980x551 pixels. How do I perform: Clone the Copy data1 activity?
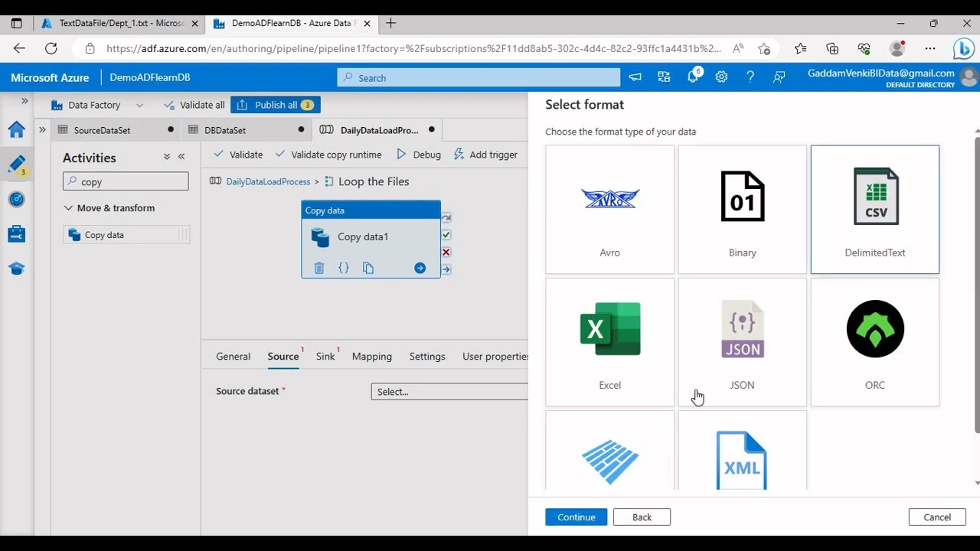[x=368, y=268]
